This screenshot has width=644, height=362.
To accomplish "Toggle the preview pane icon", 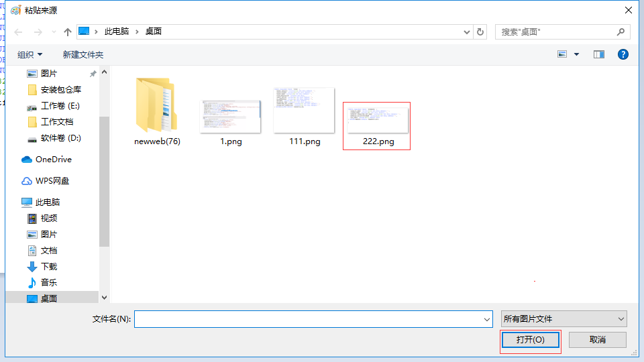I will coord(598,54).
